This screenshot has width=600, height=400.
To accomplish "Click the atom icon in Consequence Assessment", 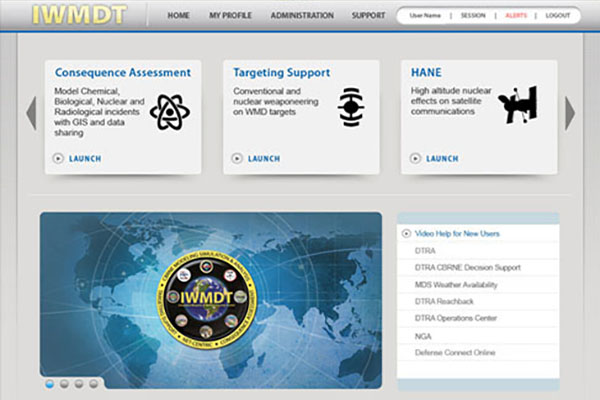I will 169,112.
